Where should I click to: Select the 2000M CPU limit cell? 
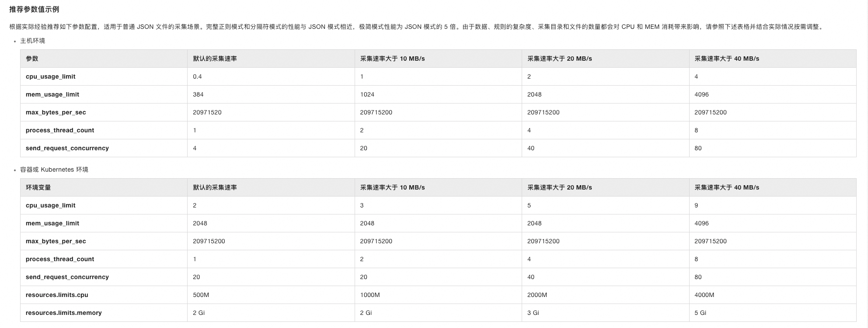coord(537,295)
